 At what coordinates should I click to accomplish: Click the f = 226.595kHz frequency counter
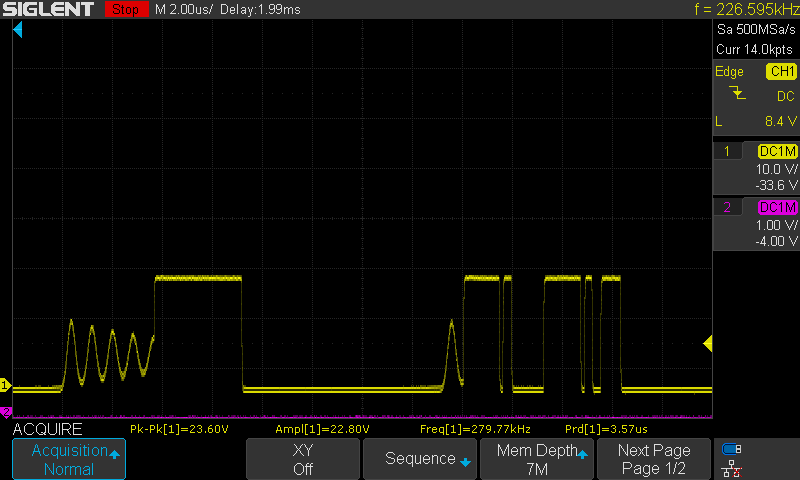pyautogui.click(x=747, y=9)
